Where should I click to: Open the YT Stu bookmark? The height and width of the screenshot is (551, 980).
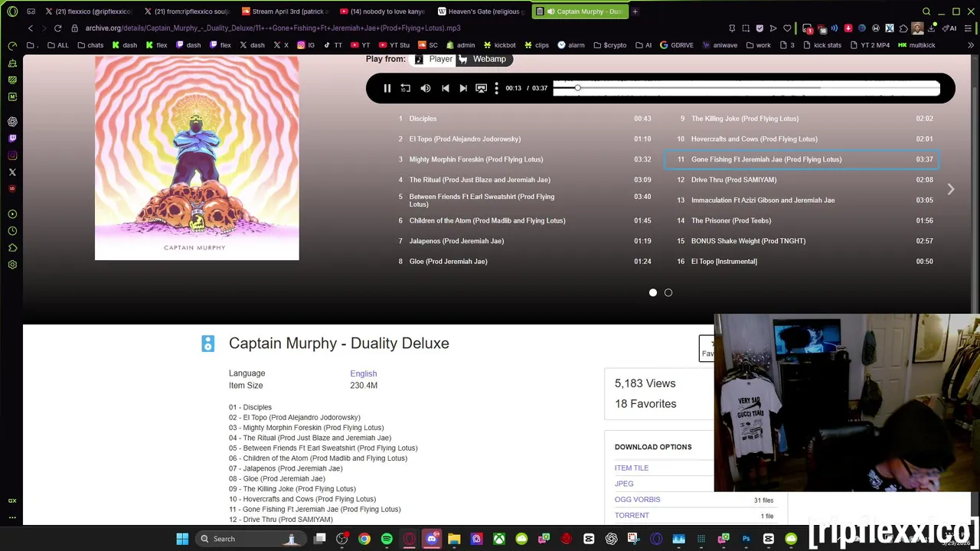click(x=394, y=45)
